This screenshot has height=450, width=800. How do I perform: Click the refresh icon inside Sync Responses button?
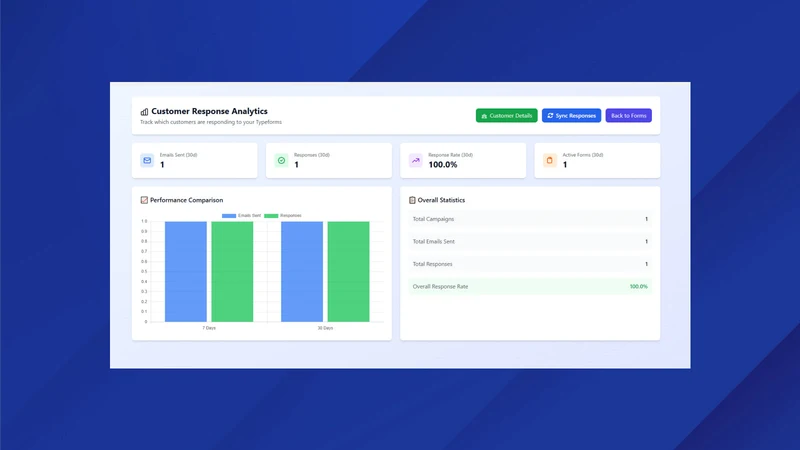click(x=550, y=116)
